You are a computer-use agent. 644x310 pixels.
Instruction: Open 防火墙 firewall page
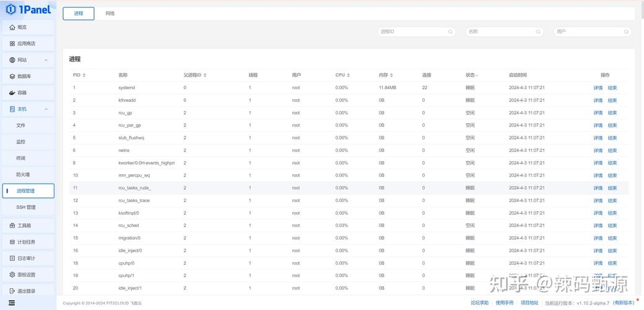click(x=28, y=175)
